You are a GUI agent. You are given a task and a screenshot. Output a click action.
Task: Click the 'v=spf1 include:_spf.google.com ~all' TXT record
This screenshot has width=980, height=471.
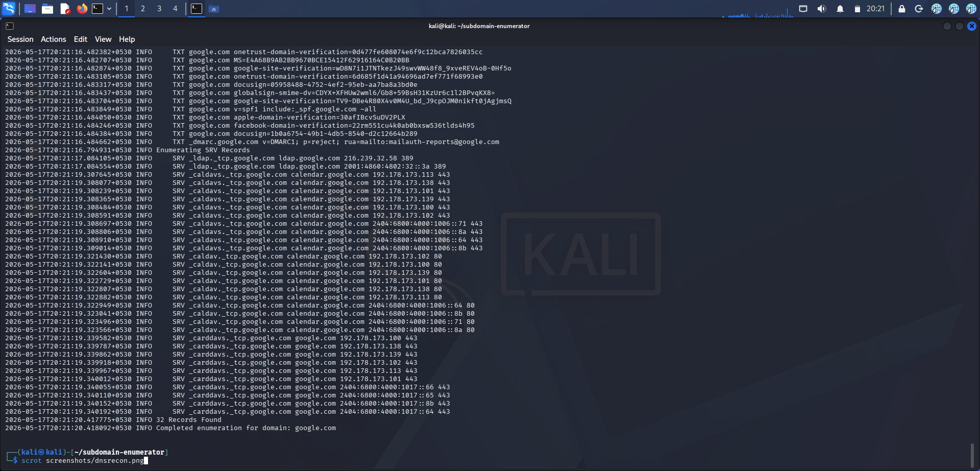(305, 109)
